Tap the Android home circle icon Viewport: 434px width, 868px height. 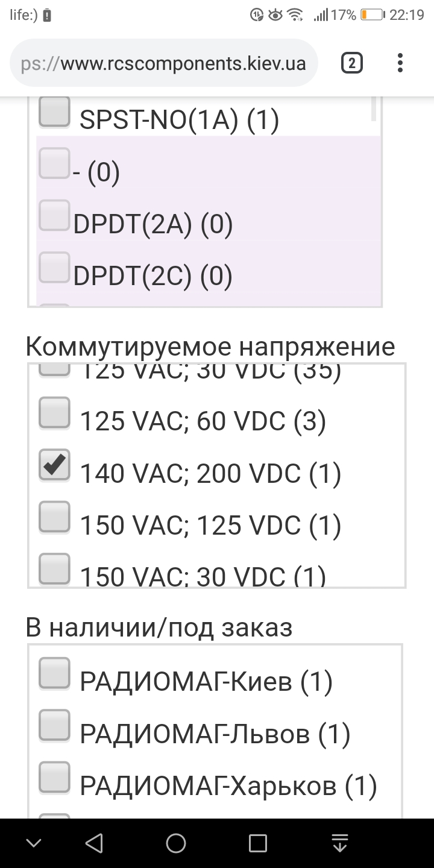[175, 843]
